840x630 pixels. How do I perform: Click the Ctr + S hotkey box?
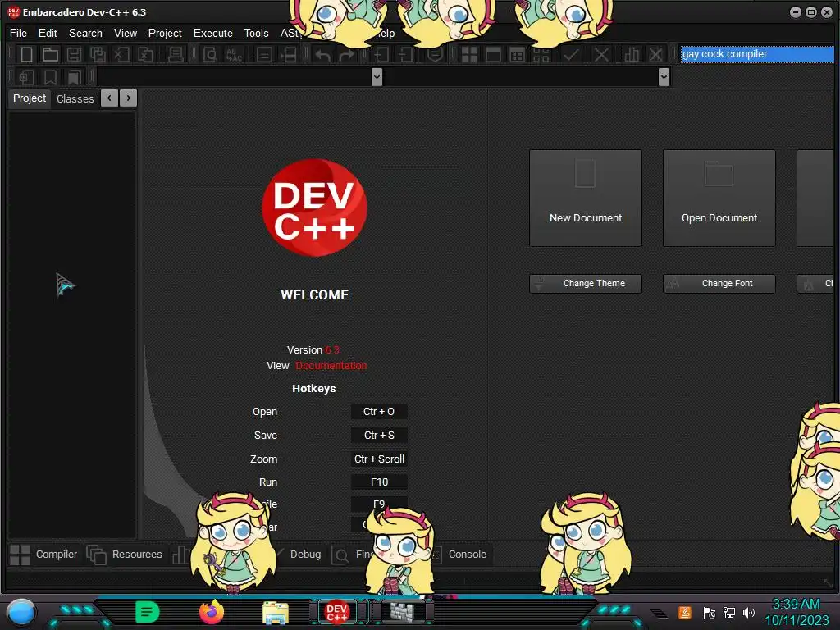[x=379, y=435]
